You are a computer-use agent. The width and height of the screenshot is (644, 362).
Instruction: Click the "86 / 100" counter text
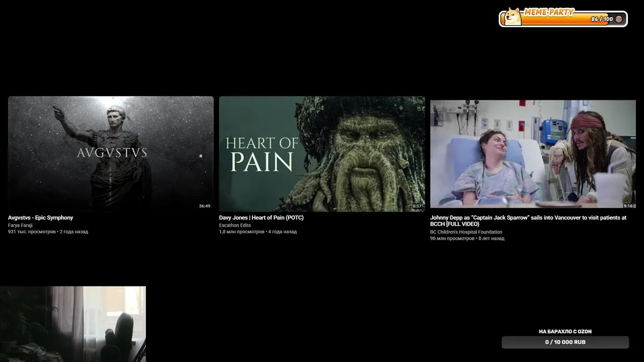coord(602,19)
